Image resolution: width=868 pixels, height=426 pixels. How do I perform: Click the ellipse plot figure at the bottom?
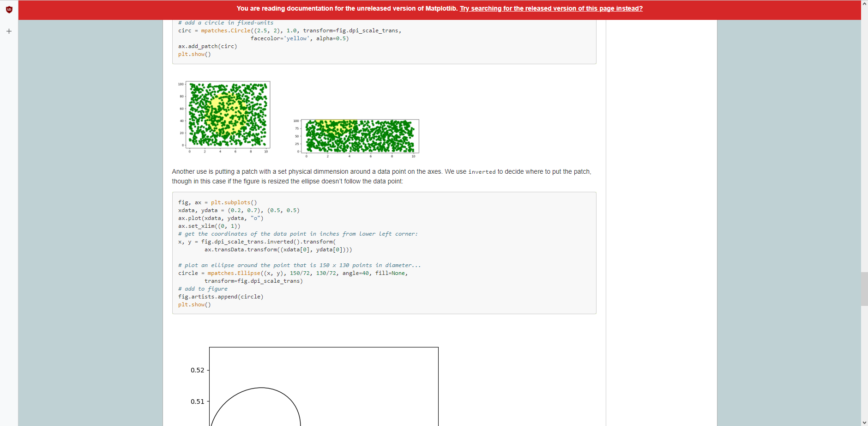point(314,386)
